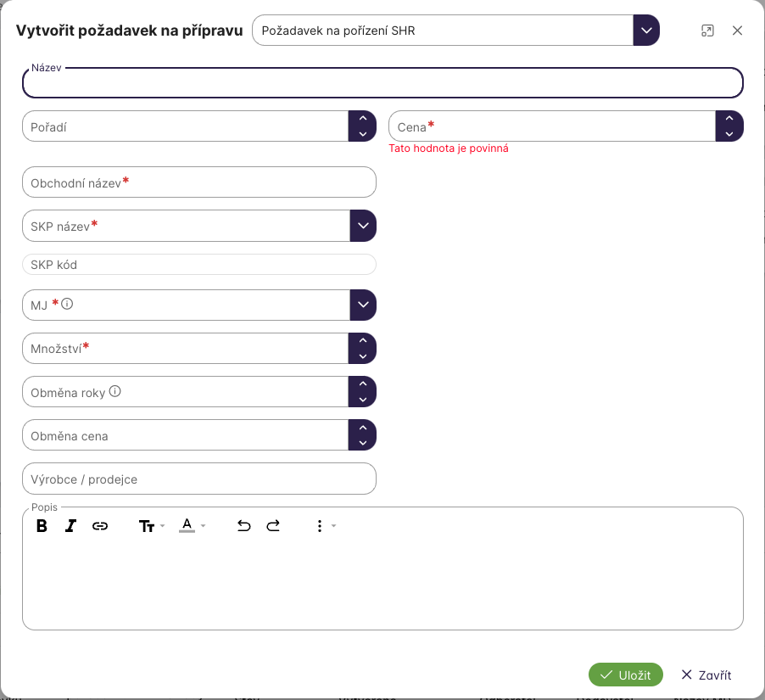Expand the dialog to full screen
Screen dimensions: 765x700
[x=707, y=31]
